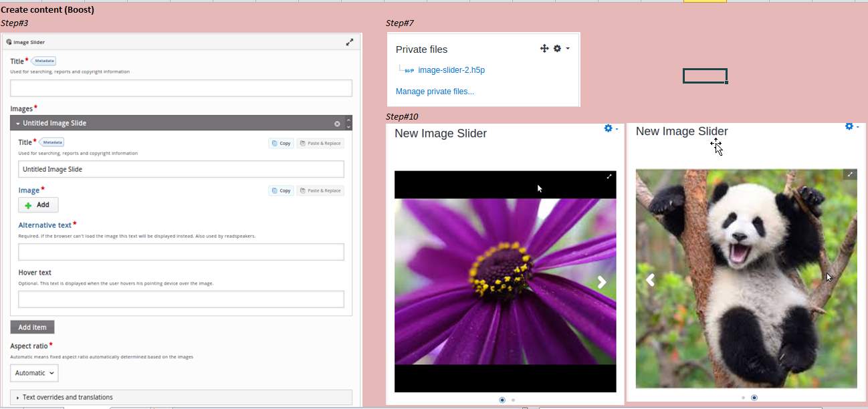Click the panda image
This screenshot has width=868, height=409.
pos(746,278)
